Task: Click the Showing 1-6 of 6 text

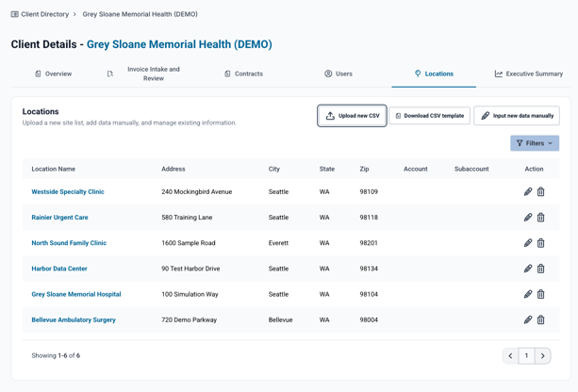Action: 56,355
